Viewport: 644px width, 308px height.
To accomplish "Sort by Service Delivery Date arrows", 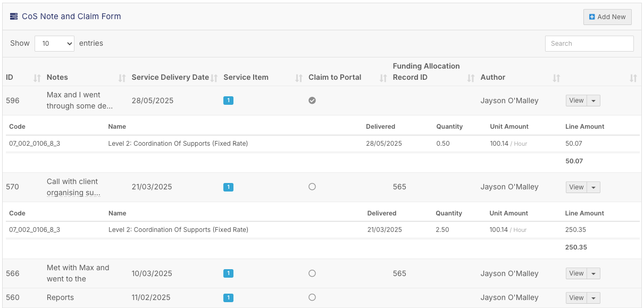I will [x=214, y=78].
